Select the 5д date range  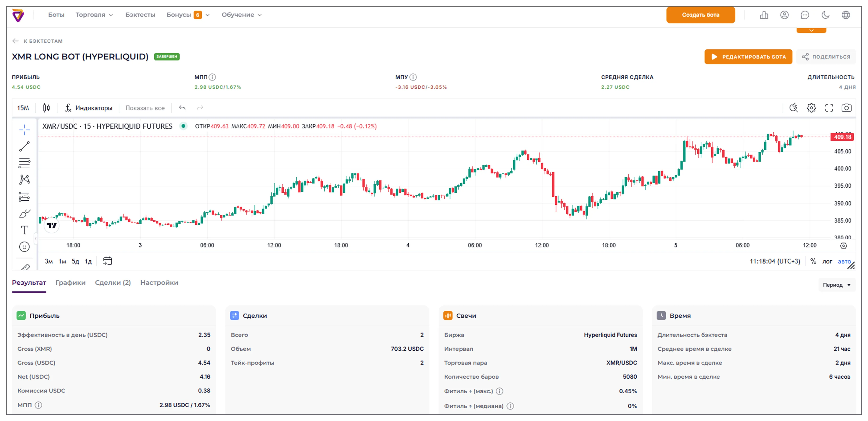(x=75, y=261)
